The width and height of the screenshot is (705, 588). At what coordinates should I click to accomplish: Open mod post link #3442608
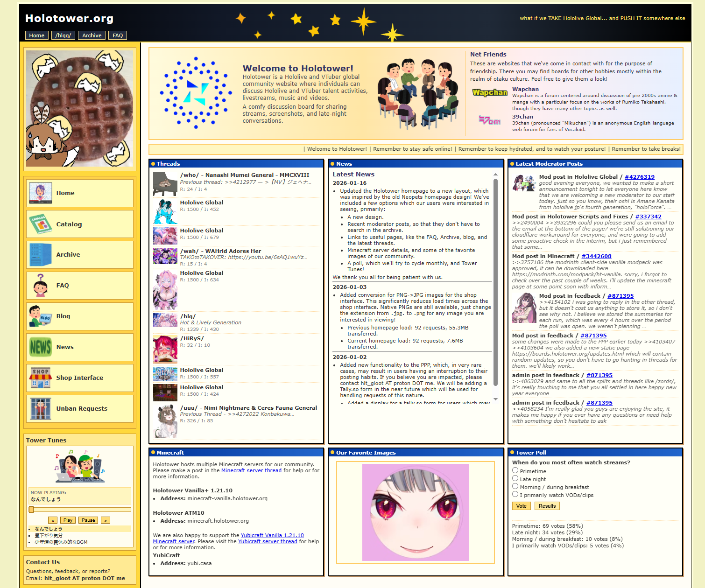596,256
